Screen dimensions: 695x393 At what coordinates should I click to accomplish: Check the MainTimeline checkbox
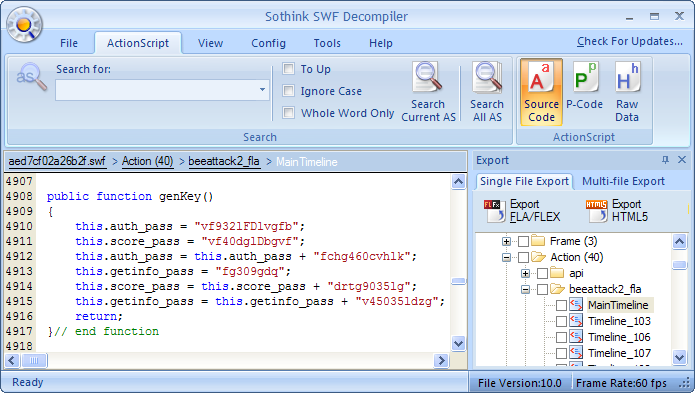[561, 305]
